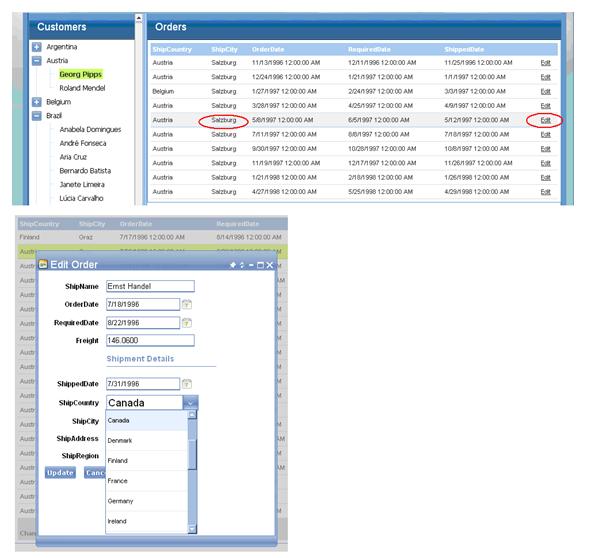Sort orders by OrderDate column header
This screenshot has height=558, width=591.
[268, 49]
